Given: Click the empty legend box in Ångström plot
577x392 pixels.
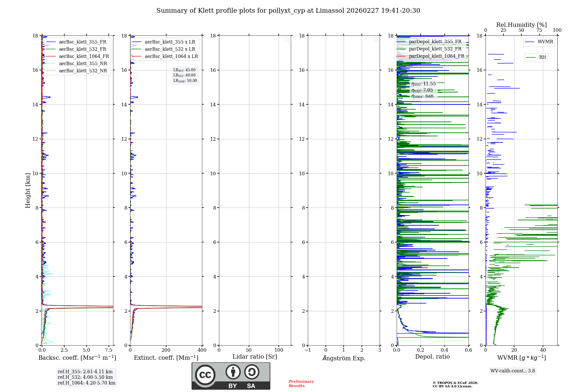Looking at the screenshot, I should 376,40.
